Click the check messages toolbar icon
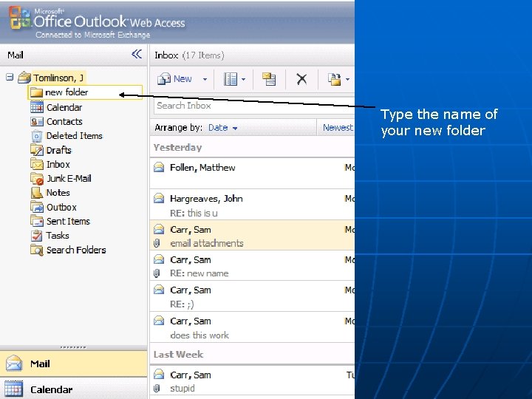532x399 pixels. [269, 79]
